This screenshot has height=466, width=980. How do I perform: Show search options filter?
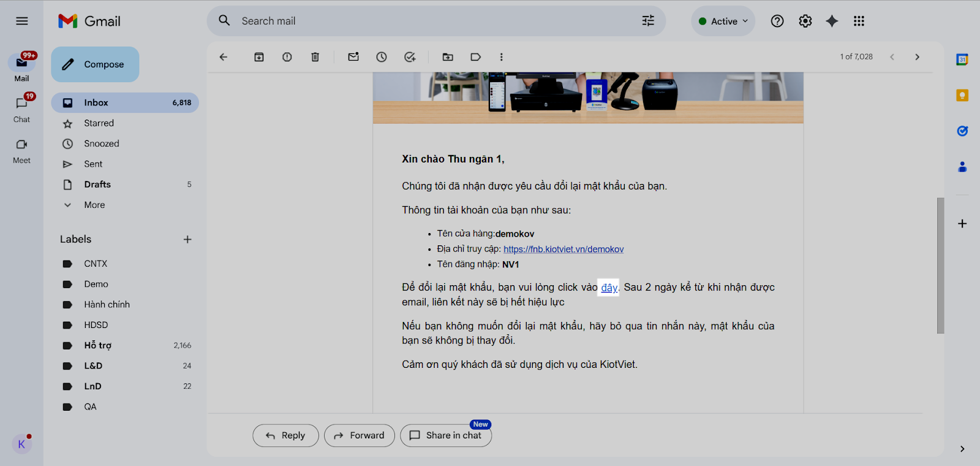pos(648,21)
